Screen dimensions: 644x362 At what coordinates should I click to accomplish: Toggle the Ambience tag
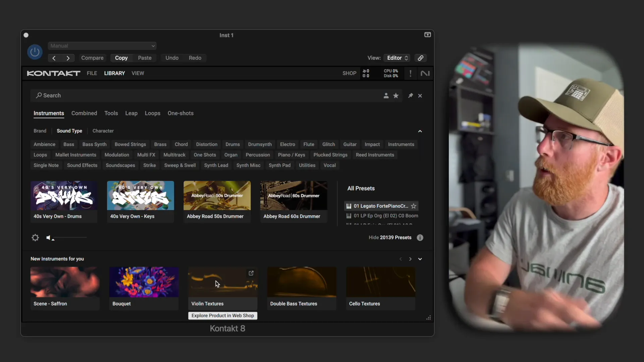44,144
